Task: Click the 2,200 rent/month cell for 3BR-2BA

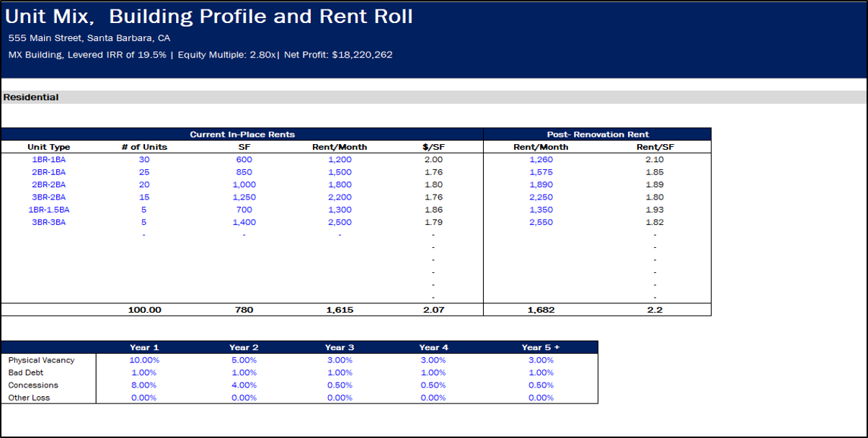Action: [x=339, y=197]
